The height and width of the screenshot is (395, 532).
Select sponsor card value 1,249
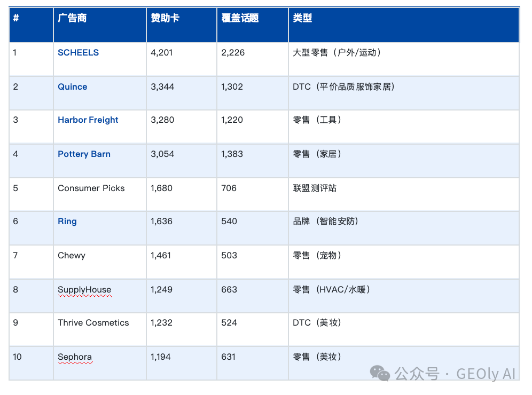[x=161, y=290]
